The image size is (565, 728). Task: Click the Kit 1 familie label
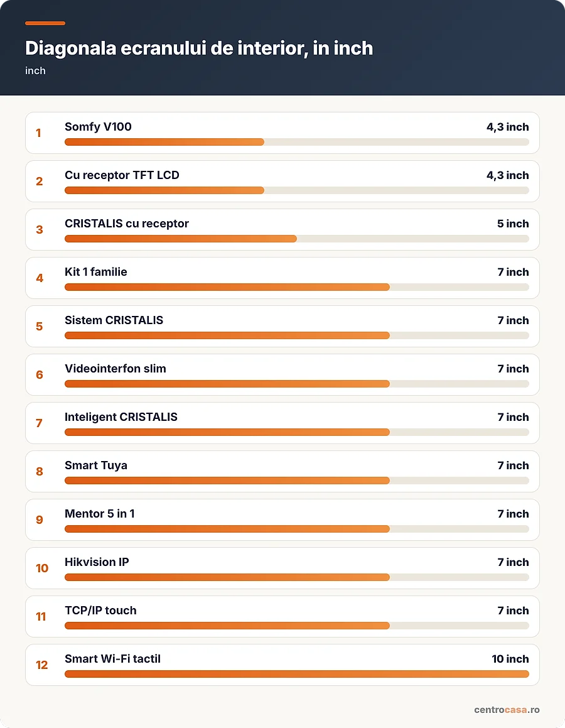[x=95, y=271]
